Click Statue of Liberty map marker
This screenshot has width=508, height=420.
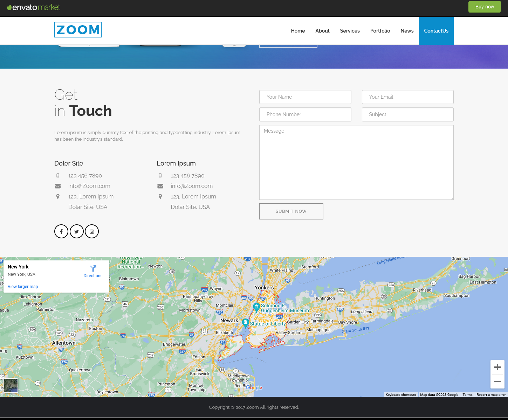pyautogui.click(x=246, y=323)
